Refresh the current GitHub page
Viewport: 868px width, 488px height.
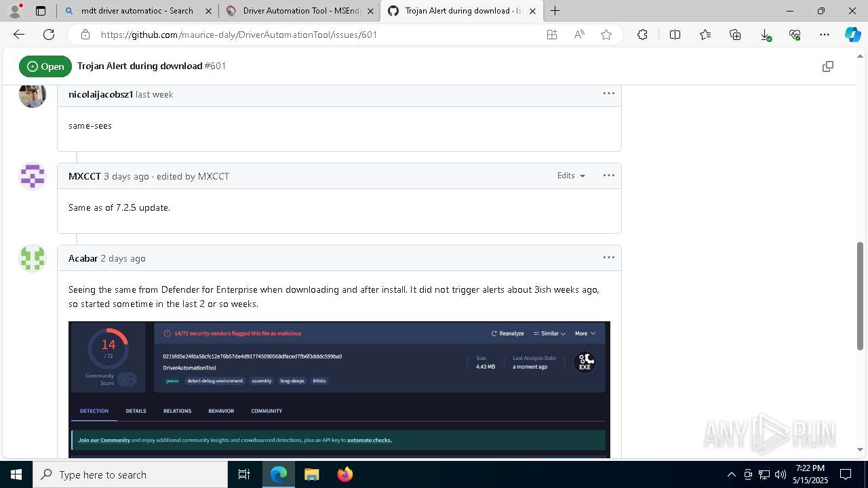pos(49,35)
